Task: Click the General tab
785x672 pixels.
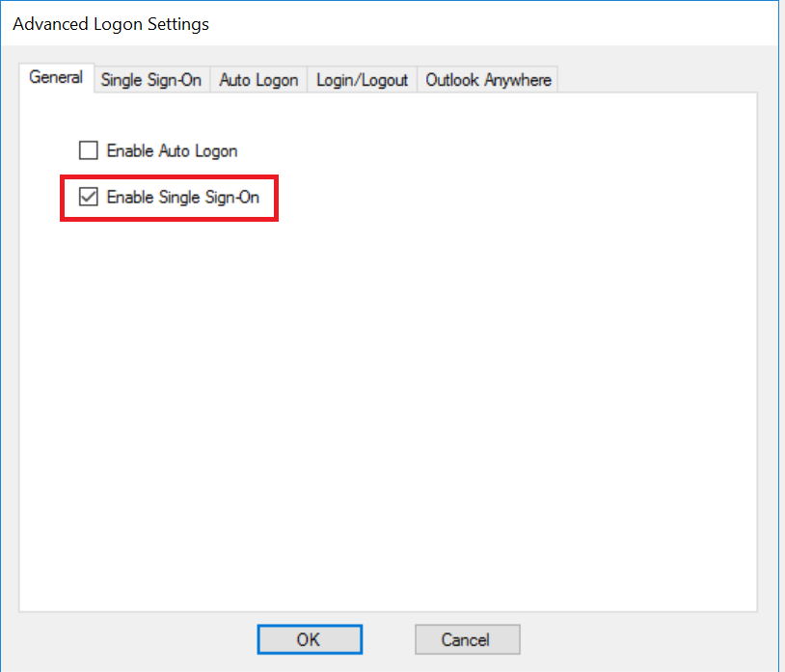Action: [x=56, y=78]
